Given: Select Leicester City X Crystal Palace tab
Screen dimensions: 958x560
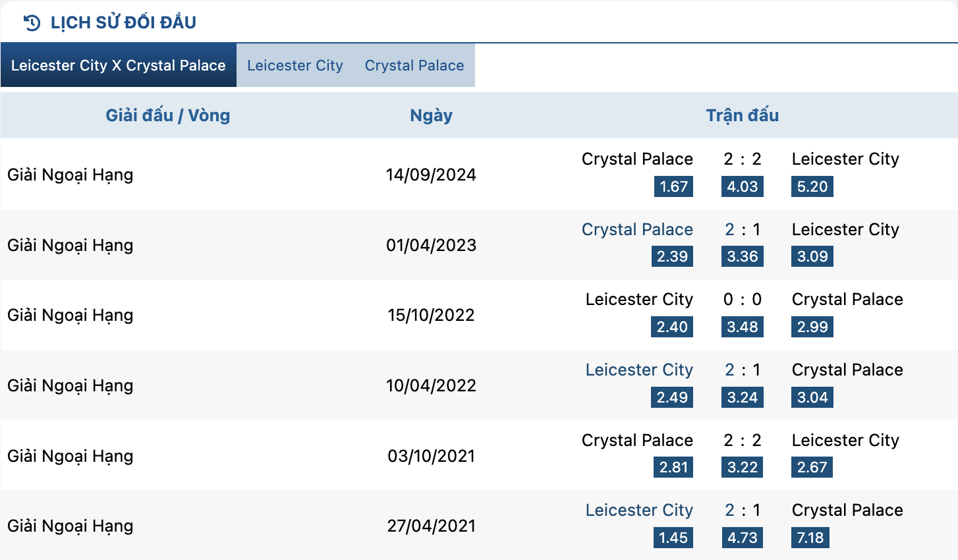Looking at the screenshot, I should tap(119, 65).
